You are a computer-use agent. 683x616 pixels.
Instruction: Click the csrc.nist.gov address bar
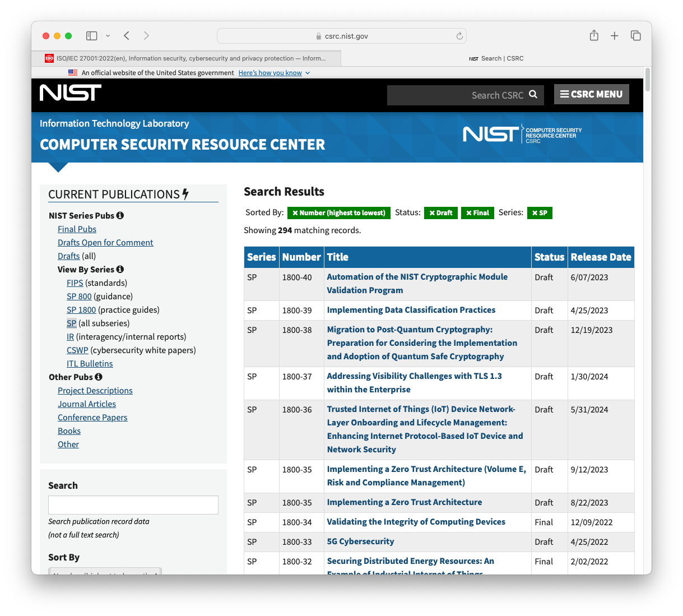click(342, 36)
